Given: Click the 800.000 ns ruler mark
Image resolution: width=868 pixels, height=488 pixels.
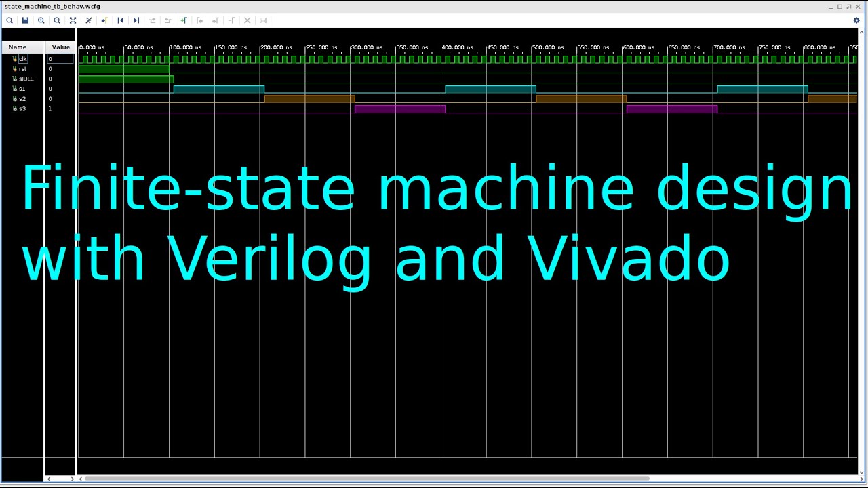Looking at the screenshot, I should pos(820,47).
